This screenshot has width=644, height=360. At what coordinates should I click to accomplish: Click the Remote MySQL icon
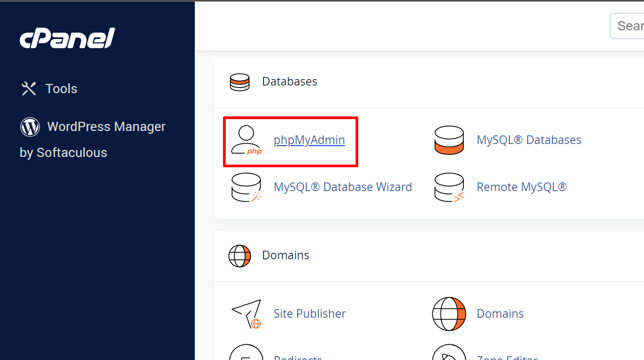449,187
